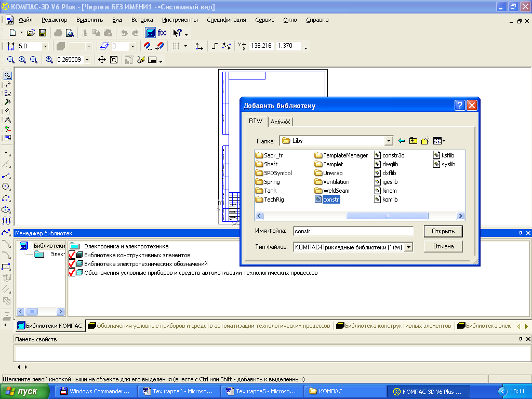Image resolution: width=532 pixels, height=399 pixels.
Task: Click the up one level folder icon
Action: tap(413, 141)
